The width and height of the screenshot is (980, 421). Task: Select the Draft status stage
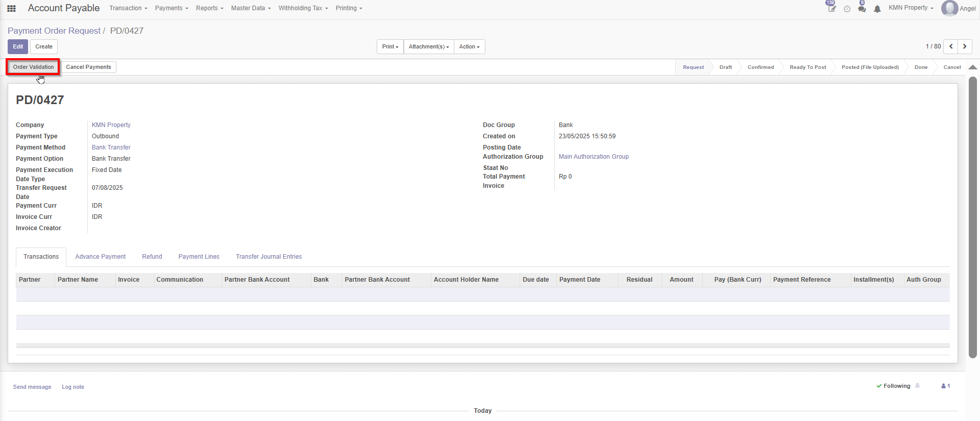point(725,67)
